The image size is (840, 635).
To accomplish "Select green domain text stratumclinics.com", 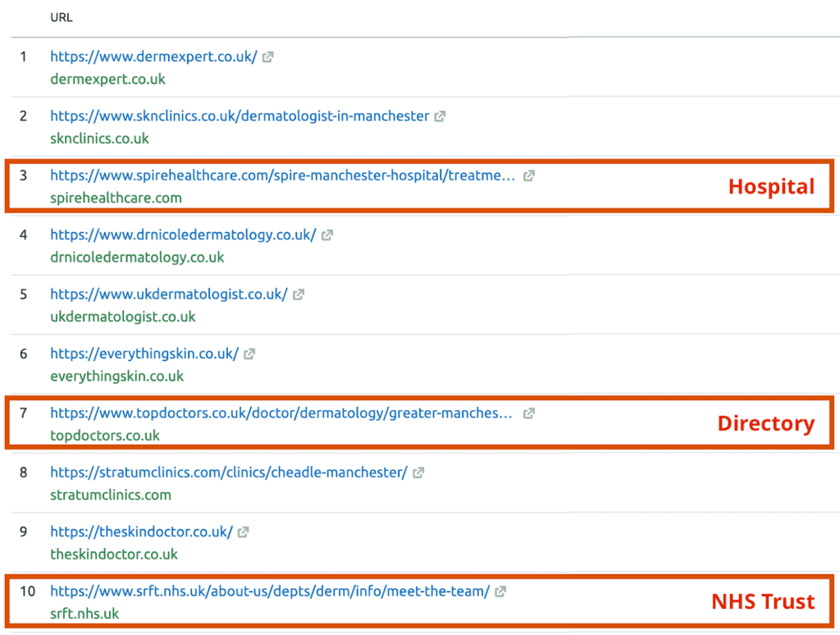I will pos(111,496).
